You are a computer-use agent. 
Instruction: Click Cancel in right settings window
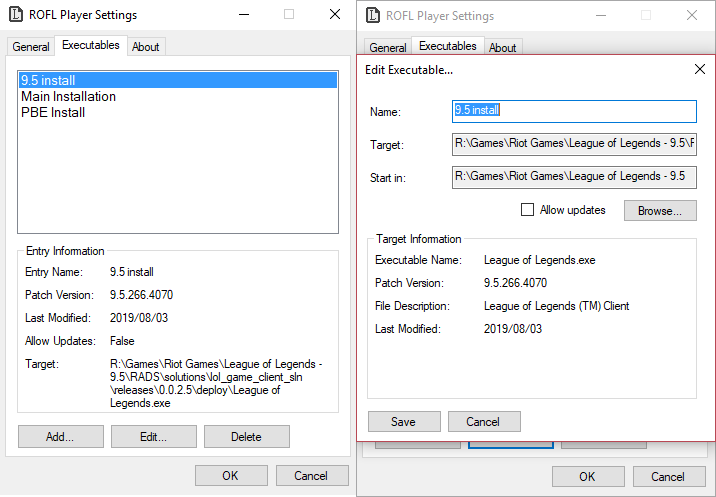click(669, 476)
